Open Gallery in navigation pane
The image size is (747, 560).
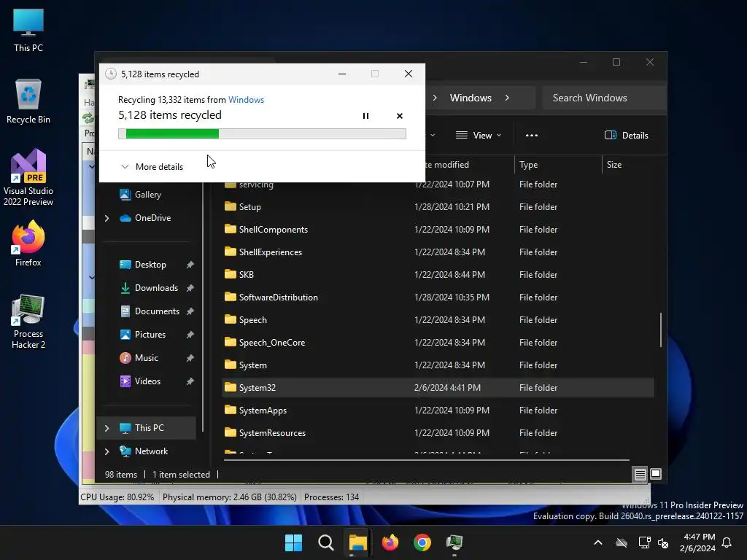[x=147, y=194]
